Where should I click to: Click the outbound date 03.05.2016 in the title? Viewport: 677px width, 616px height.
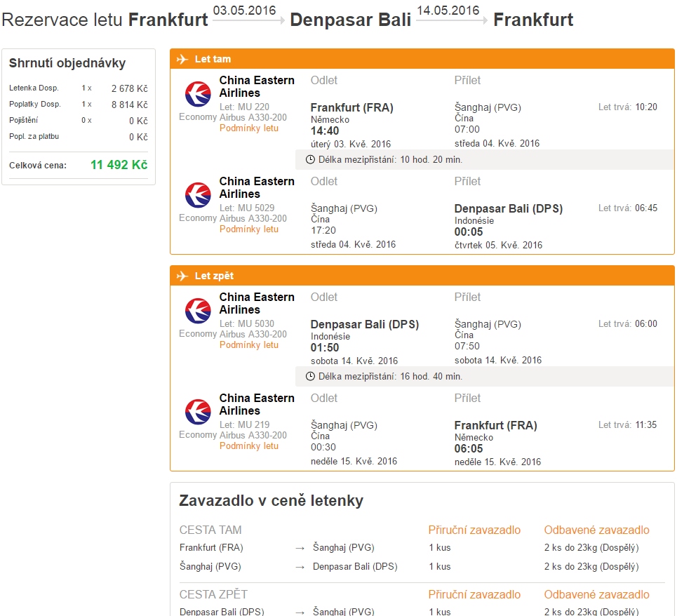(244, 11)
